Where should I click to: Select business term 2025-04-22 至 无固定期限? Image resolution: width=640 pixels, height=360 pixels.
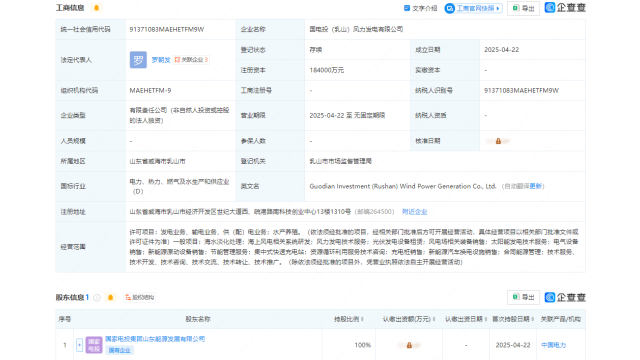click(347, 116)
